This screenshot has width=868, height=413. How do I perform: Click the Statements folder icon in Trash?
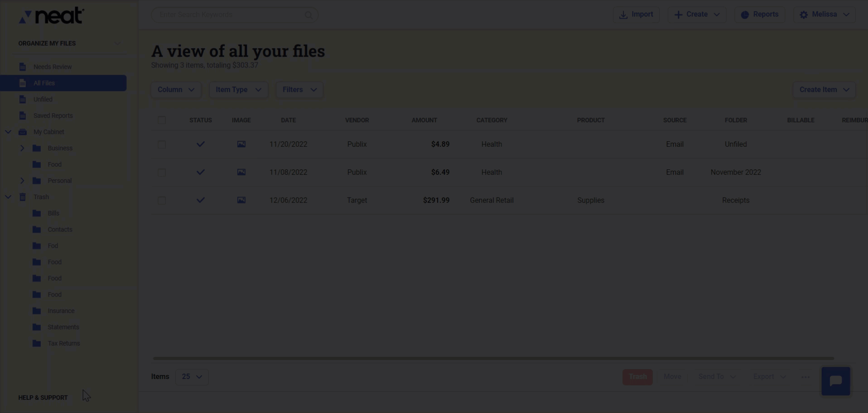[x=37, y=327]
